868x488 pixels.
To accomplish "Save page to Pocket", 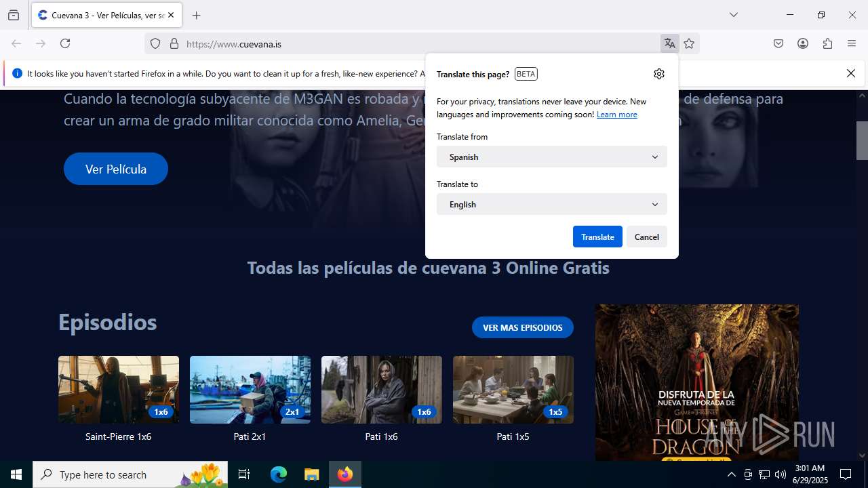I will tap(778, 43).
